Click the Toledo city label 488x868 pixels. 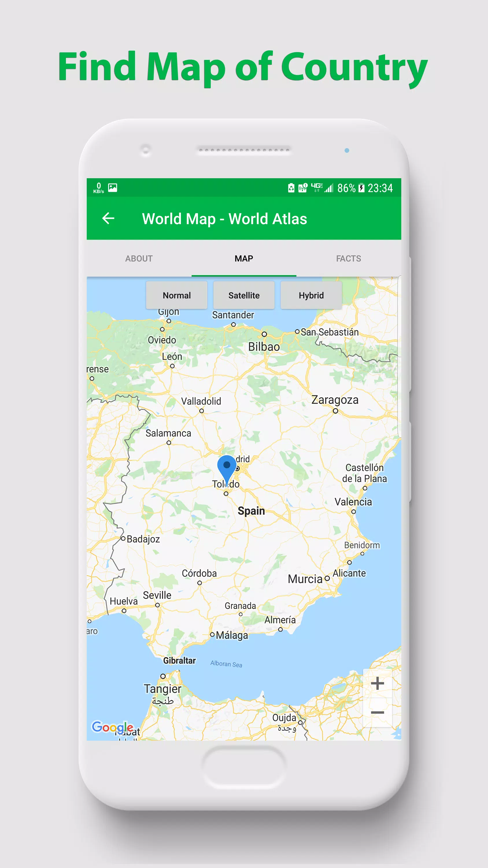pyautogui.click(x=226, y=484)
